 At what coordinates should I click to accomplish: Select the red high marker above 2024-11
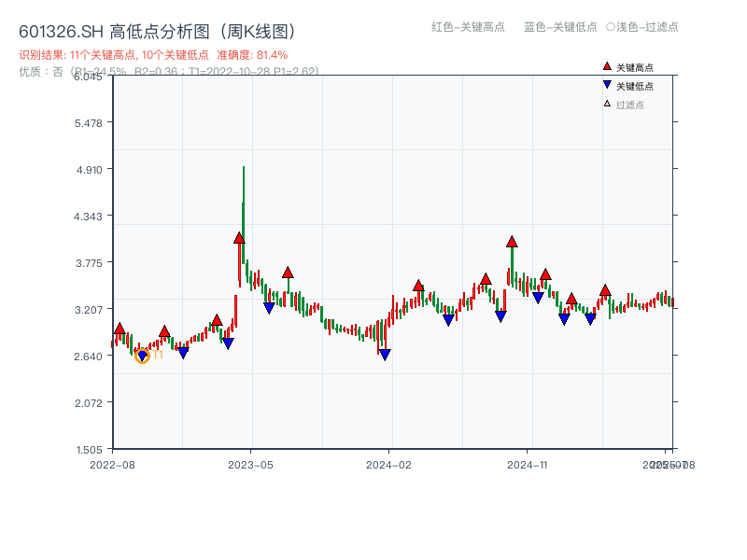[512, 242]
